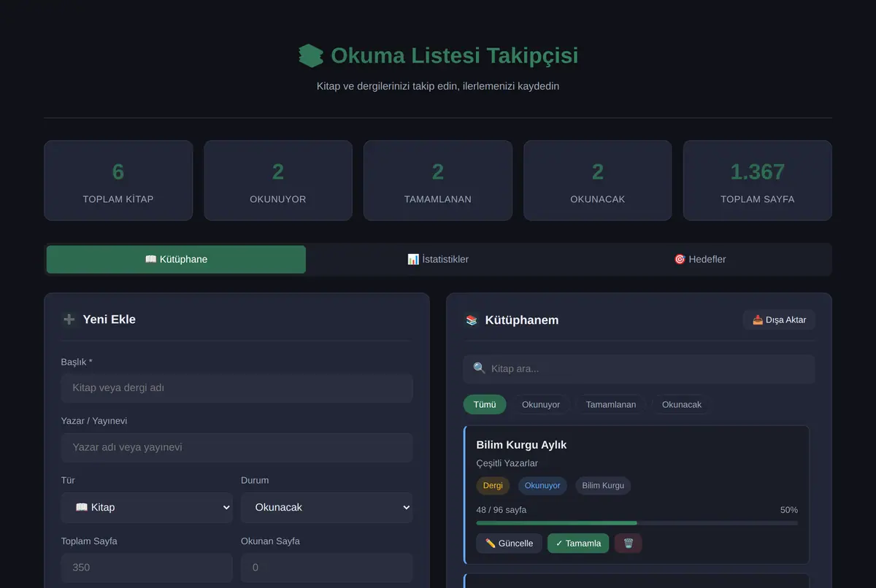The width and height of the screenshot is (876, 588).
Task: Click the Dergi tag badge
Action: pos(493,486)
